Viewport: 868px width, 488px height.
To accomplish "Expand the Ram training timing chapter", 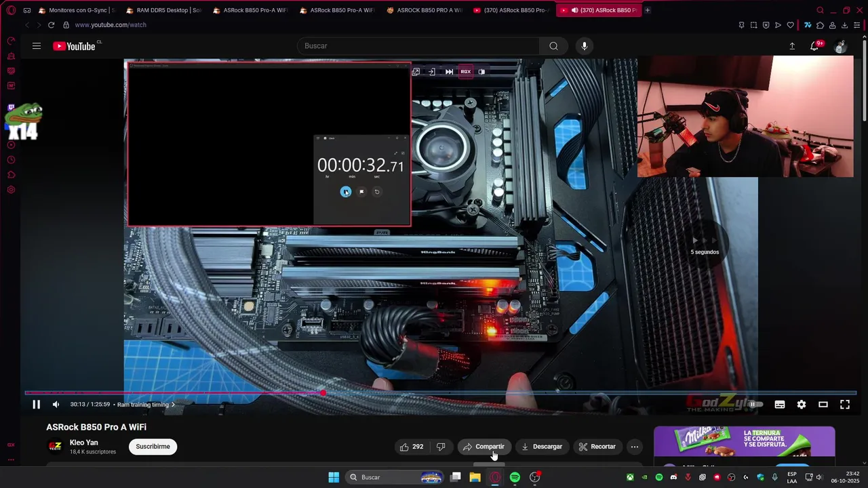I will pyautogui.click(x=146, y=405).
